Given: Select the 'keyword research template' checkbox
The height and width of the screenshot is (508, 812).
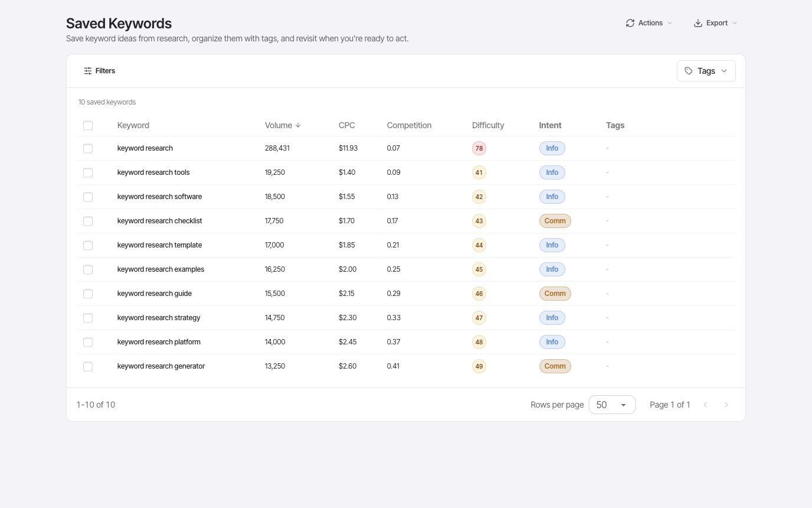Looking at the screenshot, I should point(88,245).
